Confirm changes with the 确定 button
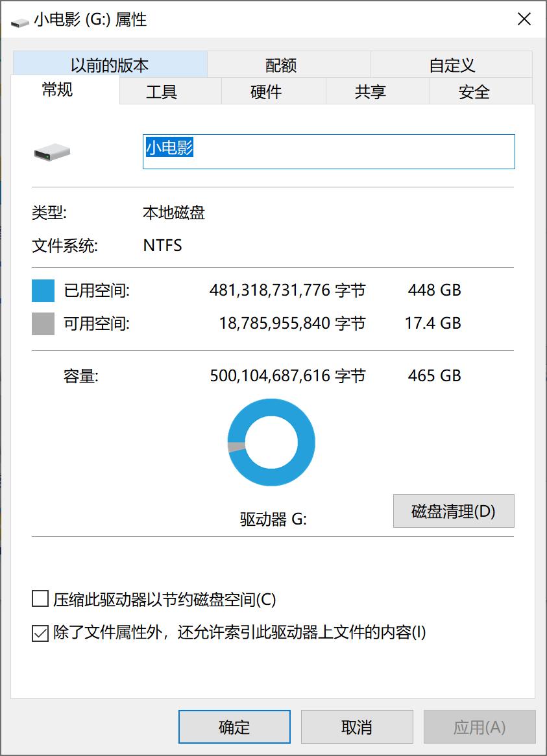Viewport: 547px width, 756px height. 234,727
